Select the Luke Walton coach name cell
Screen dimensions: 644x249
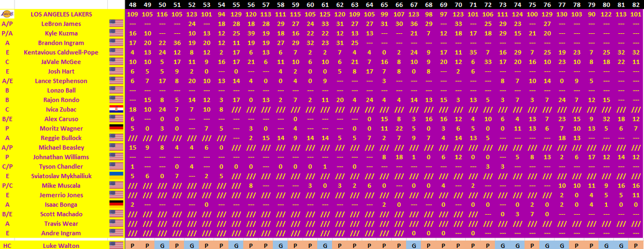point(61,246)
